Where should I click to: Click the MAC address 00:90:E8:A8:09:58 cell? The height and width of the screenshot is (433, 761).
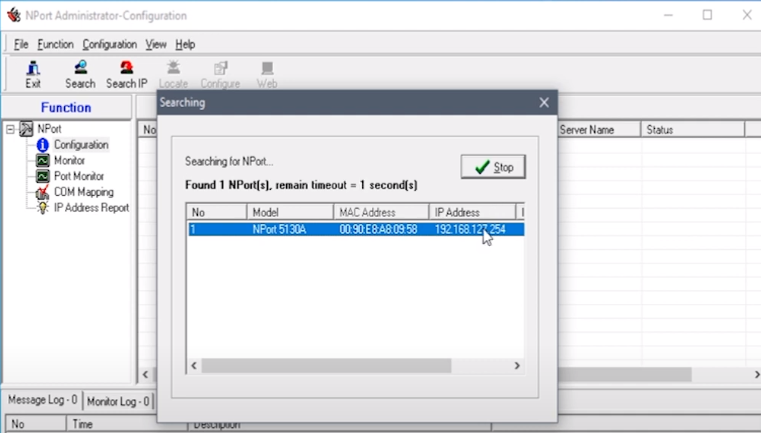tap(378, 229)
